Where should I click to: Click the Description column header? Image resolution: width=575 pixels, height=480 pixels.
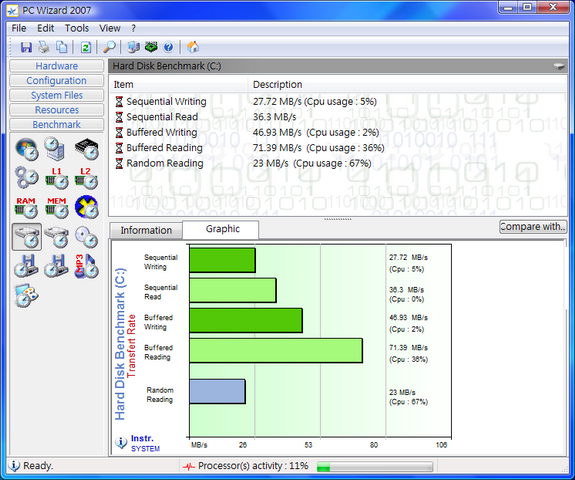(x=407, y=85)
